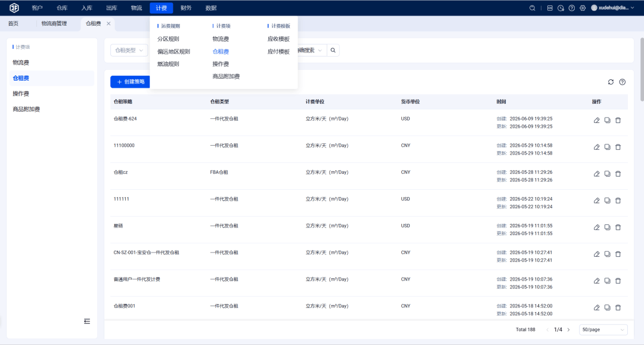
Task: Edit the 11100000 row
Action: pyautogui.click(x=596, y=147)
